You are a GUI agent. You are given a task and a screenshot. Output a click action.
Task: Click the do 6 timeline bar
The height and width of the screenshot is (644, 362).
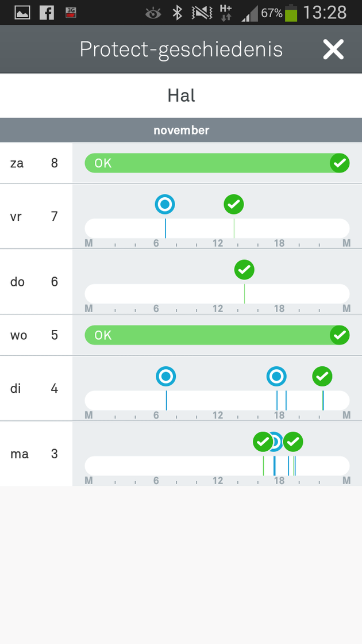click(x=217, y=294)
